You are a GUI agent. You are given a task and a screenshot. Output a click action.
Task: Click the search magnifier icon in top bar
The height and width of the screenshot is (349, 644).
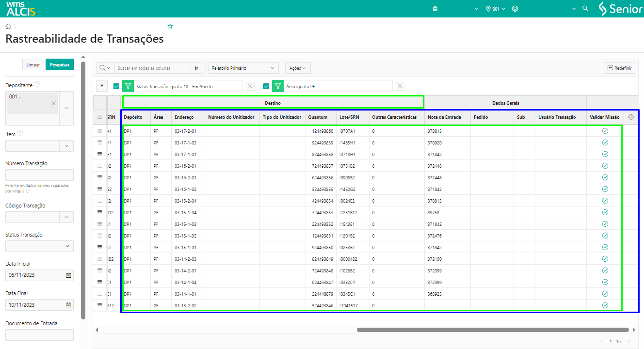pos(585,9)
